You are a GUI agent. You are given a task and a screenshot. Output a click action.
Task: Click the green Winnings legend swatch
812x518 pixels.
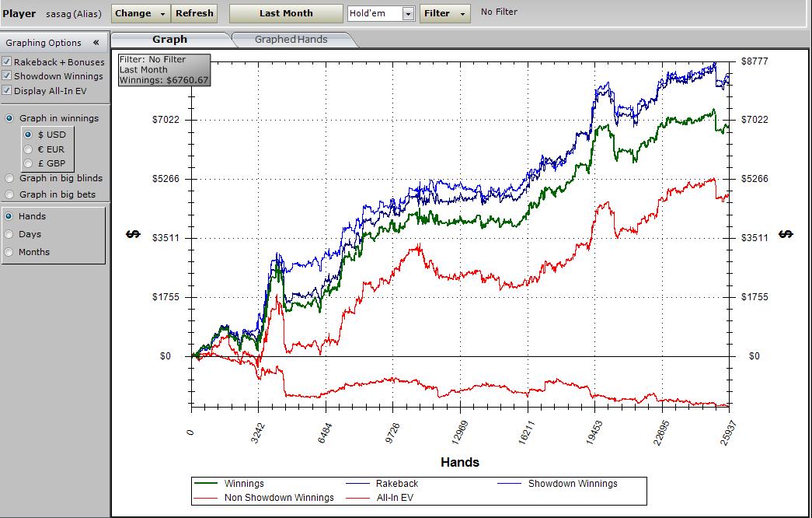(x=205, y=484)
